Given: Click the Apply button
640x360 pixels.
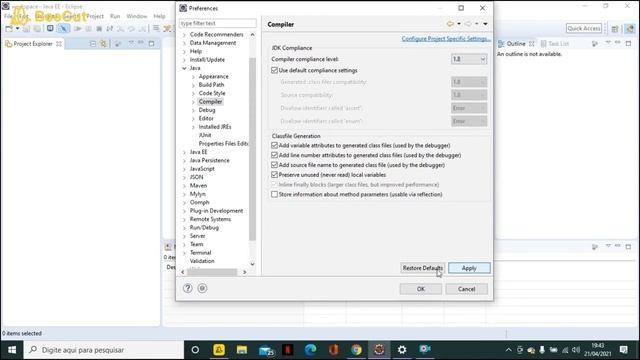Looking at the screenshot, I should click(469, 268).
